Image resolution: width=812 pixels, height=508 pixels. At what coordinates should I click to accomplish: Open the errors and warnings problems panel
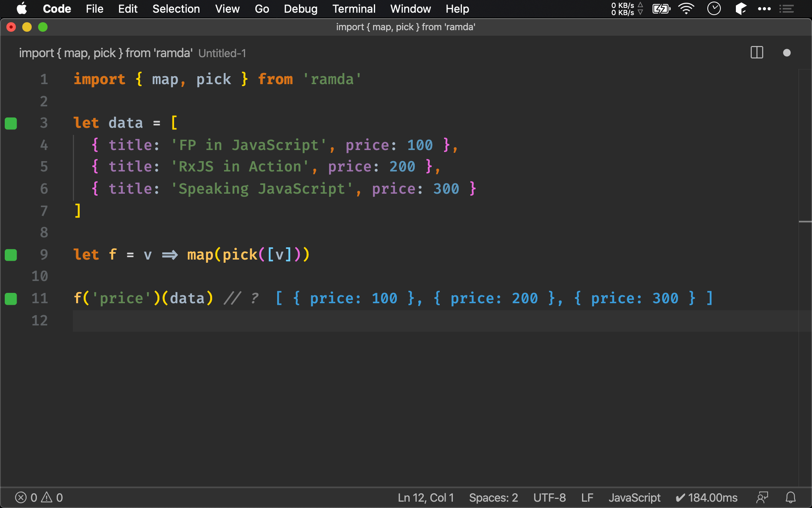[39, 498]
